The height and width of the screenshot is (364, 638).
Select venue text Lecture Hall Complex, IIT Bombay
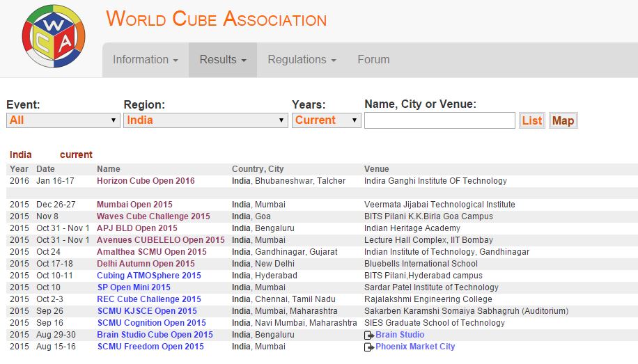[x=428, y=240]
